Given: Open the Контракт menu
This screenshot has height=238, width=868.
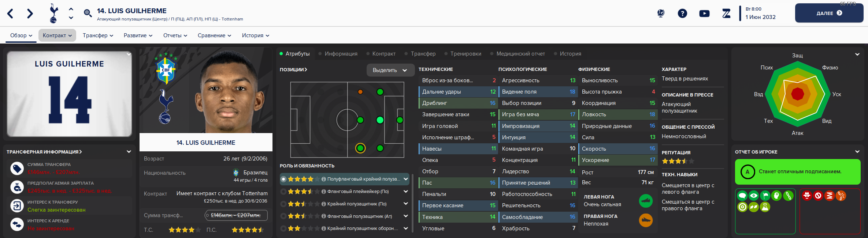Looking at the screenshot, I should pyautogui.click(x=57, y=35).
